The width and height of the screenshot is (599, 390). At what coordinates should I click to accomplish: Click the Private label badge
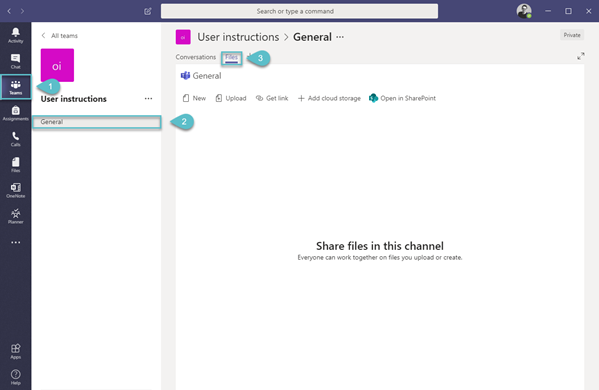(572, 35)
